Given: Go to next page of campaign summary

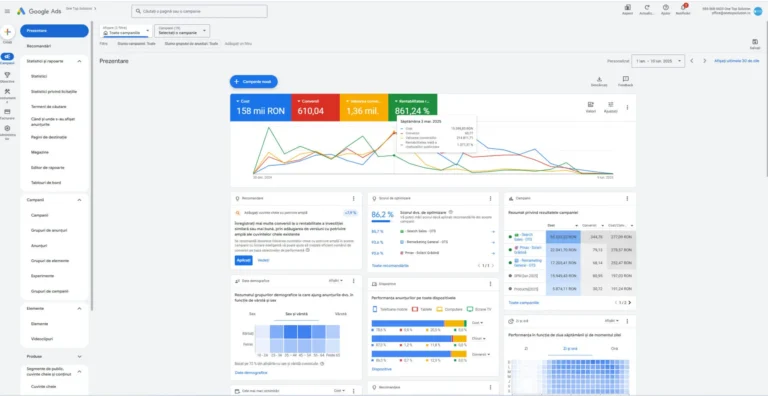Looking at the screenshot, I should [629, 302].
